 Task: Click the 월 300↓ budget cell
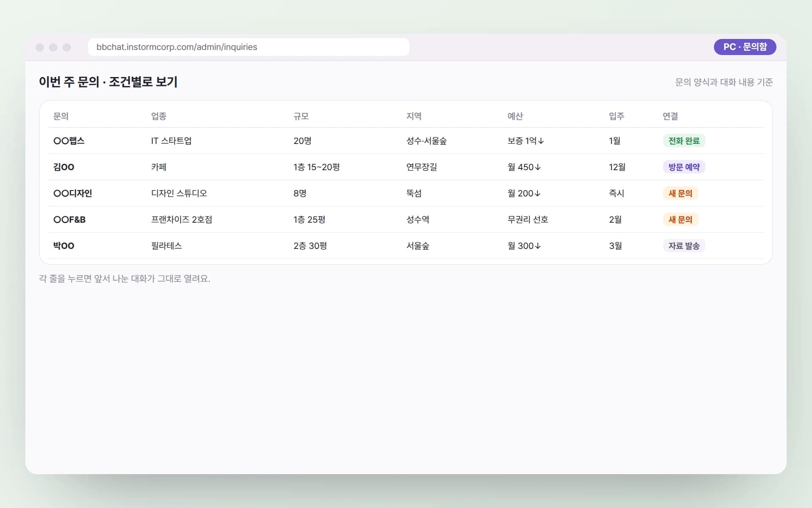pyautogui.click(x=524, y=246)
